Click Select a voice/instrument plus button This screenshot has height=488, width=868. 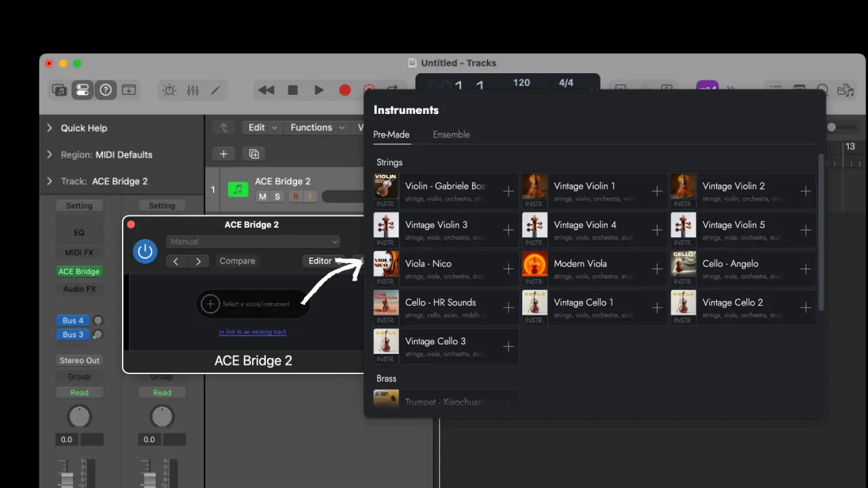pos(210,304)
